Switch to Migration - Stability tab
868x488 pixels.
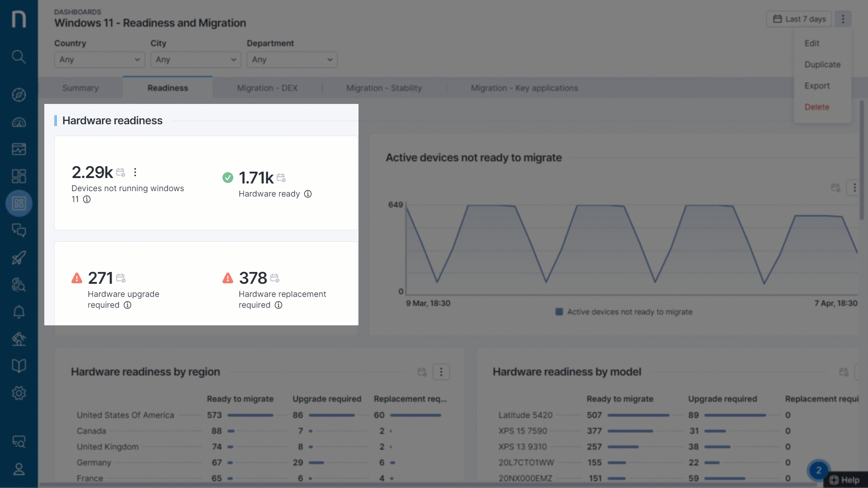tap(384, 88)
